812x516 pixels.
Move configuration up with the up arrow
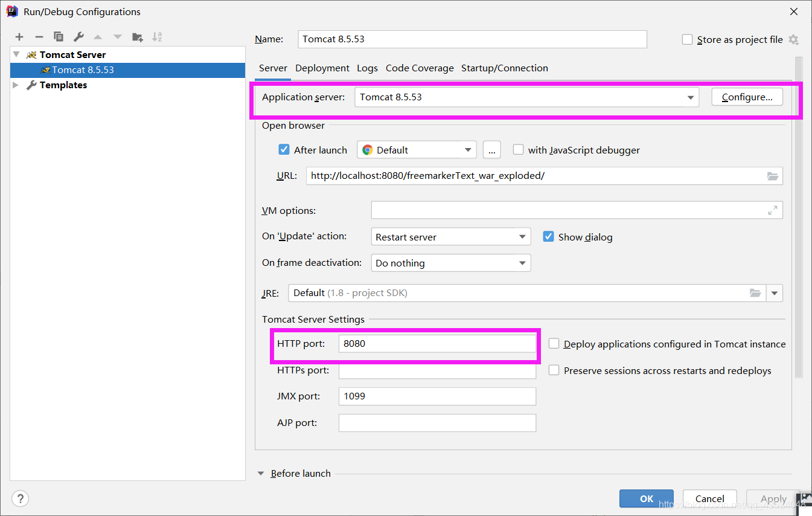tap(98, 37)
